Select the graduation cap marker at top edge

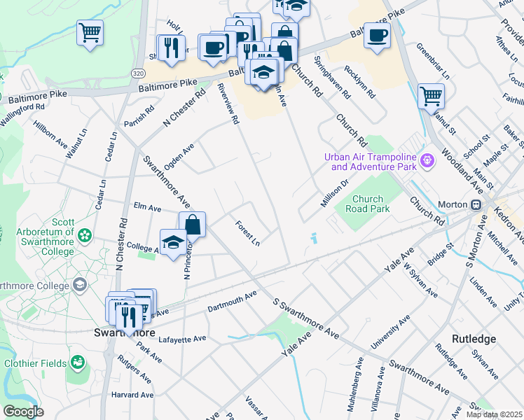[x=296, y=7]
